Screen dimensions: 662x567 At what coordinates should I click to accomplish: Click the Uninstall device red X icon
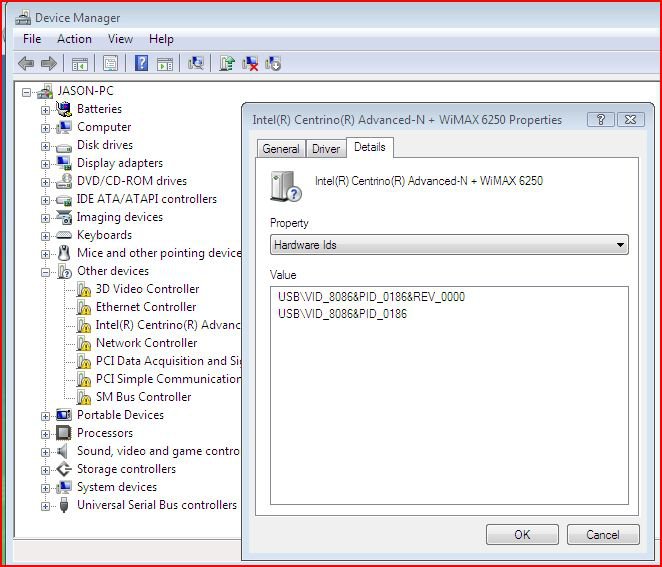(250, 64)
